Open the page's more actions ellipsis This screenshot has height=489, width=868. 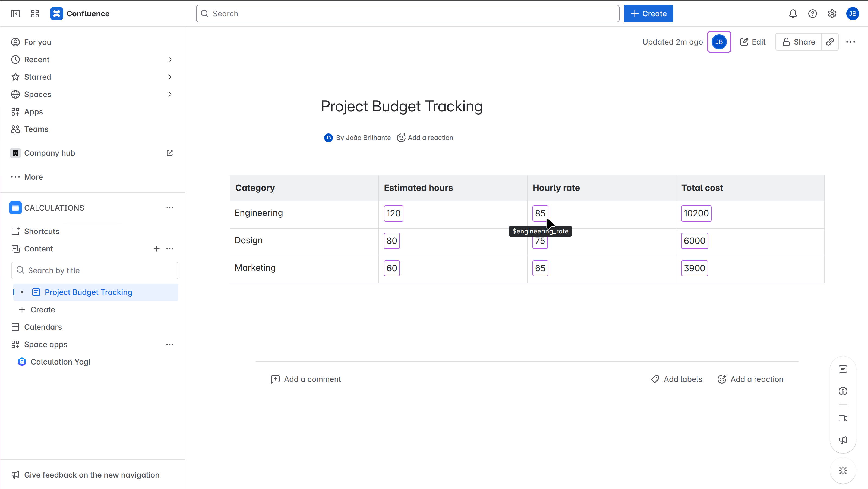850,42
